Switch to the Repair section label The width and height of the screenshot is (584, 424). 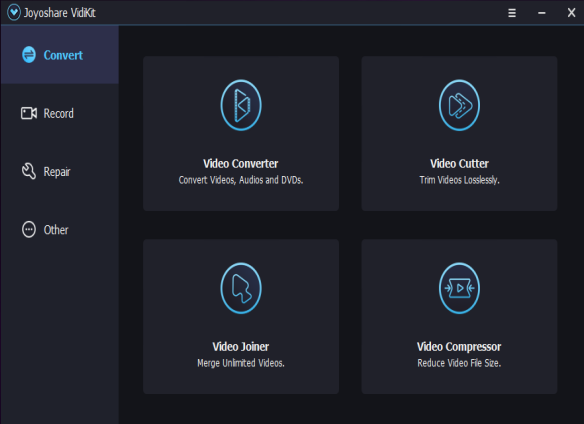(57, 172)
